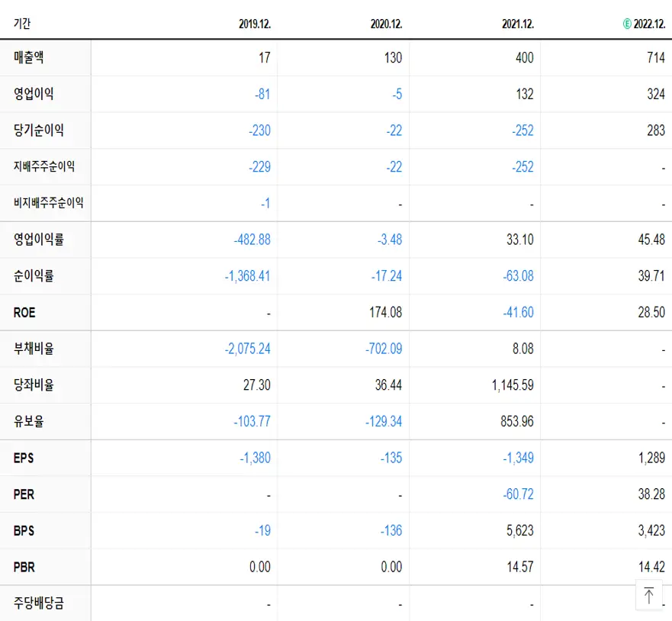Viewport: 672px width, 621px height.
Task: Click the PBR row label
Action: pyautogui.click(x=22, y=567)
